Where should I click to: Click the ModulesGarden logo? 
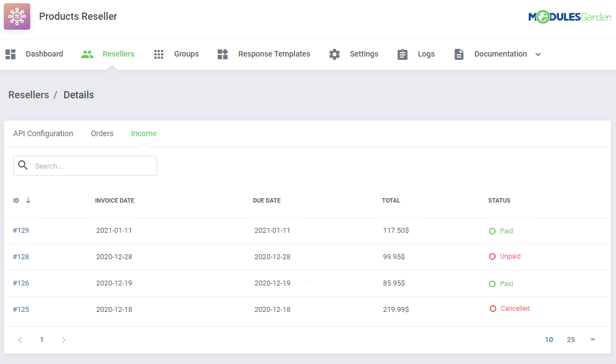coord(570,17)
